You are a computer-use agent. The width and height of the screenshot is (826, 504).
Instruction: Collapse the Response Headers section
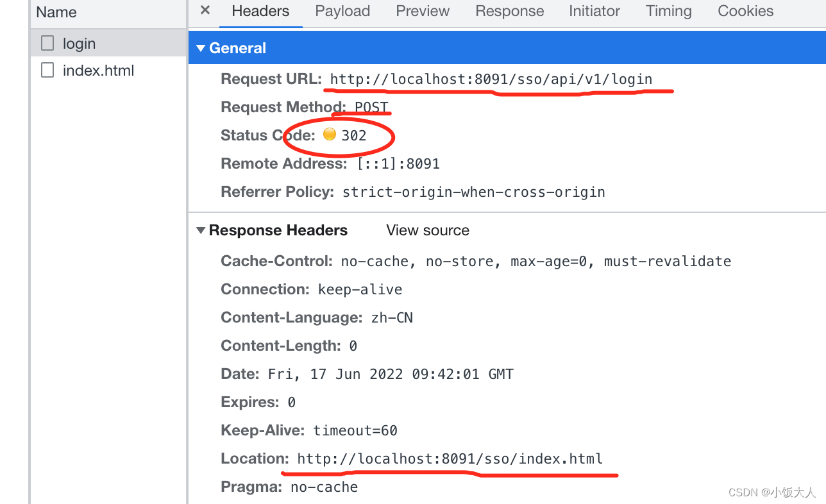[x=201, y=230]
